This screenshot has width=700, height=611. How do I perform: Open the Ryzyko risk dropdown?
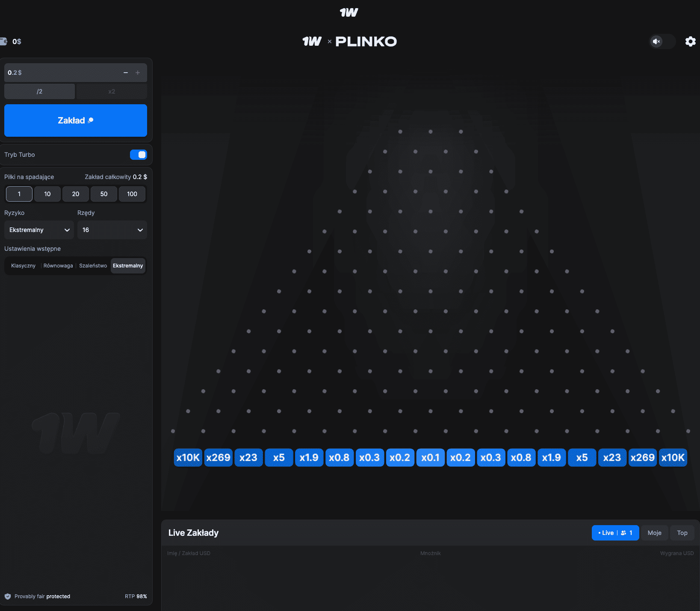click(39, 230)
